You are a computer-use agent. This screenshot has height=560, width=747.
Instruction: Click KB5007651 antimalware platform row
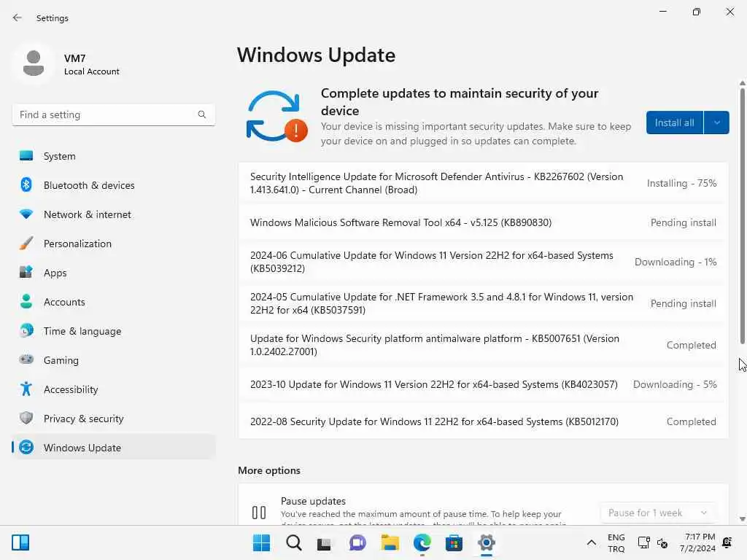(483, 345)
